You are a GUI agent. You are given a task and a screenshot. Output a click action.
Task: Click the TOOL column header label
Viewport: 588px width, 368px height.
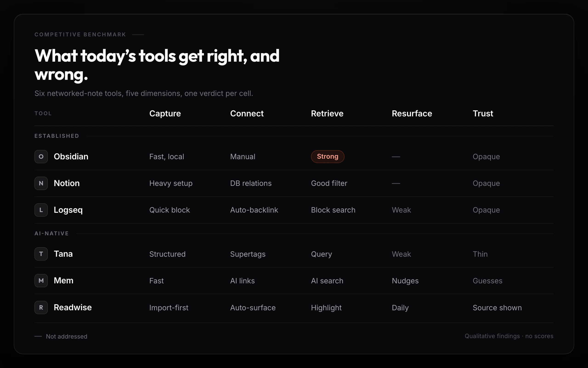pos(43,113)
